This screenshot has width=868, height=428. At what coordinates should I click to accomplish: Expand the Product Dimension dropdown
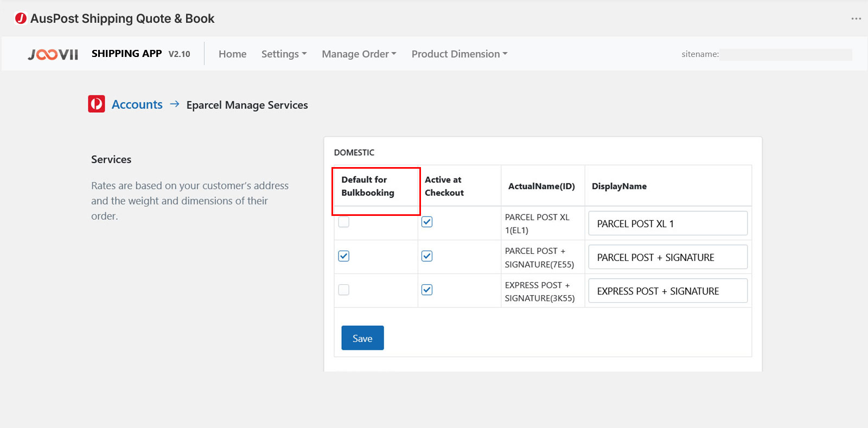tap(459, 54)
